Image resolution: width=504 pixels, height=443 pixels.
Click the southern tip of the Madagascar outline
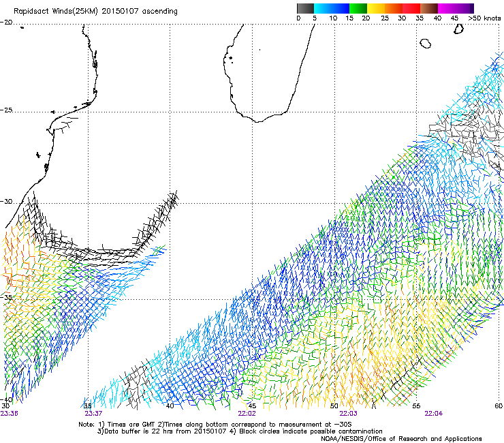pos(257,121)
